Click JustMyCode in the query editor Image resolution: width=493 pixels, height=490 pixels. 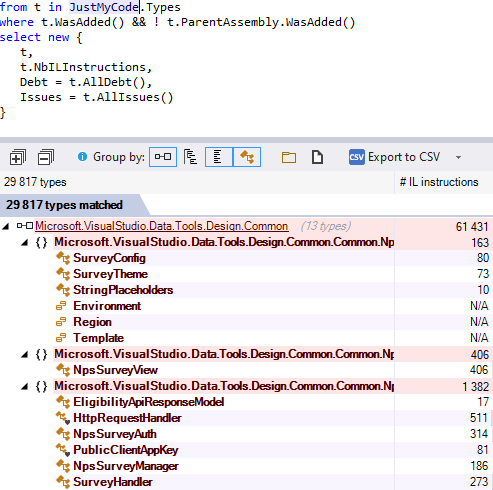(104, 7)
